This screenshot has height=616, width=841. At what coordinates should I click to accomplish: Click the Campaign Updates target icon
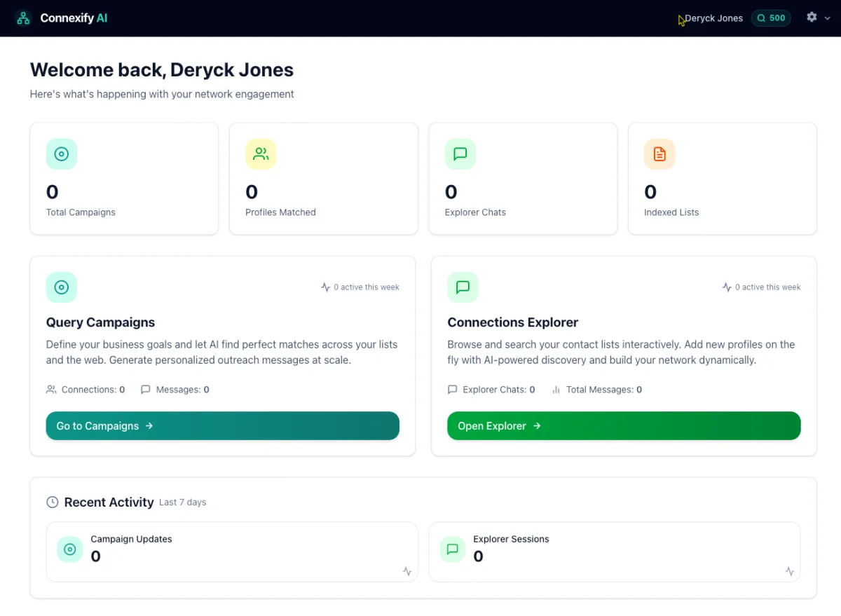pos(69,549)
